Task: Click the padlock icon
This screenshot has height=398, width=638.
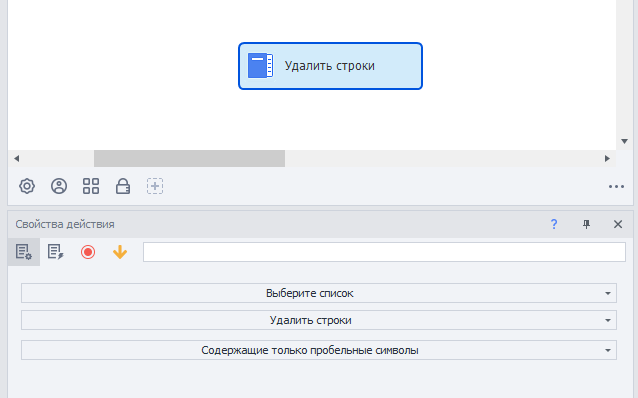Action: coord(123,186)
